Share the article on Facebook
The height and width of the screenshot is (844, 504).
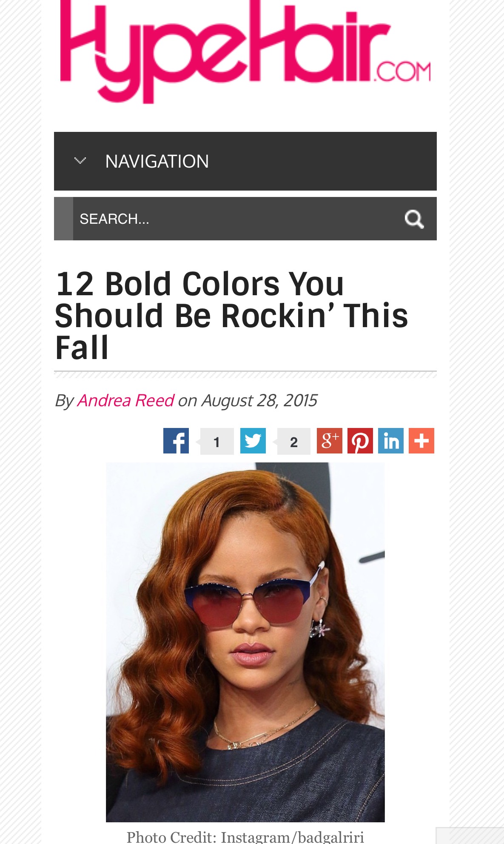[176, 441]
